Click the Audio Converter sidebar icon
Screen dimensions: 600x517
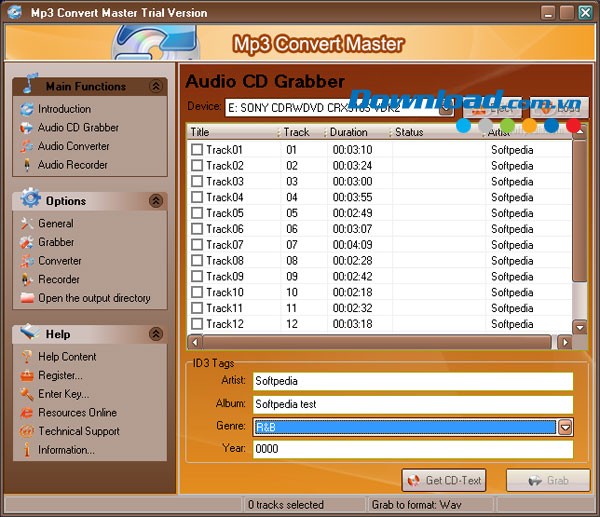(27, 147)
